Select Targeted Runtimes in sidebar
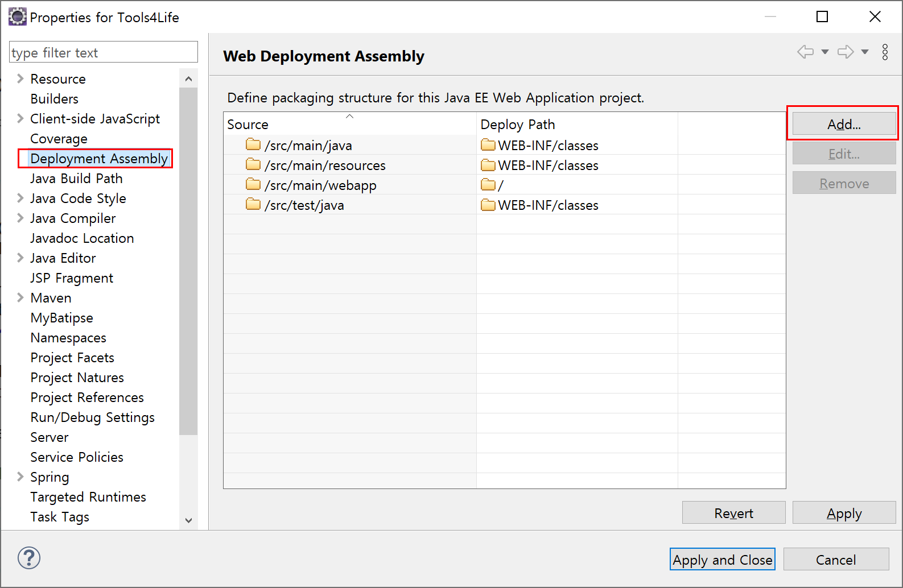The height and width of the screenshot is (588, 903). [88, 497]
